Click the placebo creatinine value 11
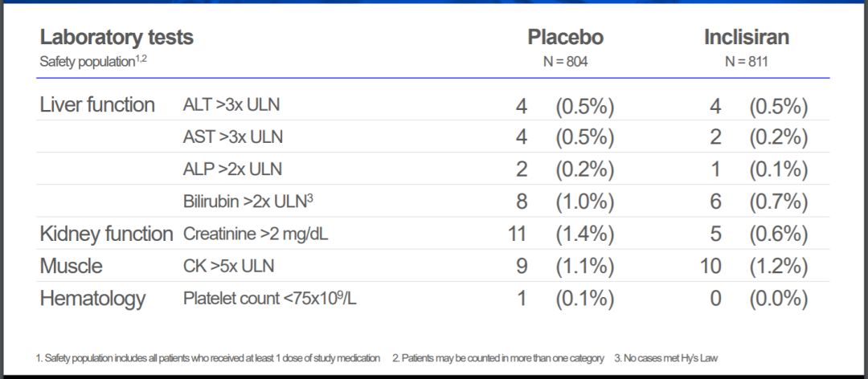This screenshot has height=379, width=868. pos(518,234)
